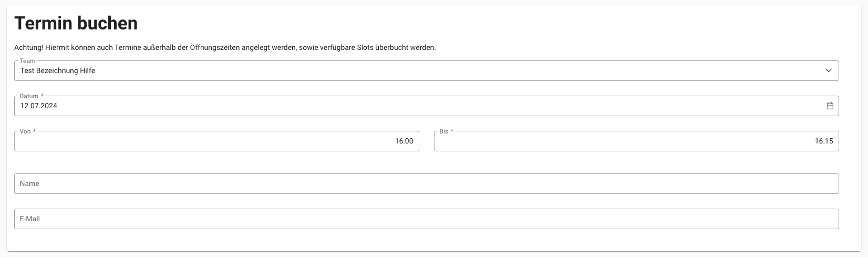Viewport: 868px width, 257px height.
Task: Click the selected team 'Test Bezeichnung Hilfe'
Action: [x=58, y=70]
